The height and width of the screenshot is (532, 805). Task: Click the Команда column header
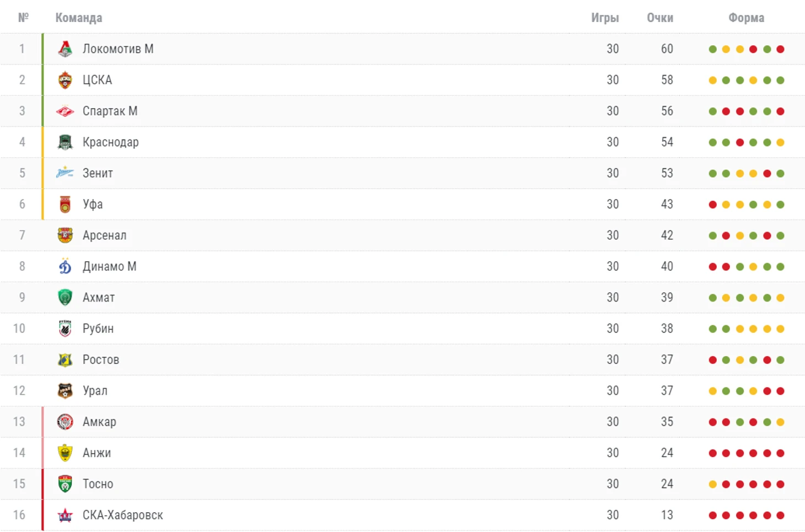(x=79, y=18)
